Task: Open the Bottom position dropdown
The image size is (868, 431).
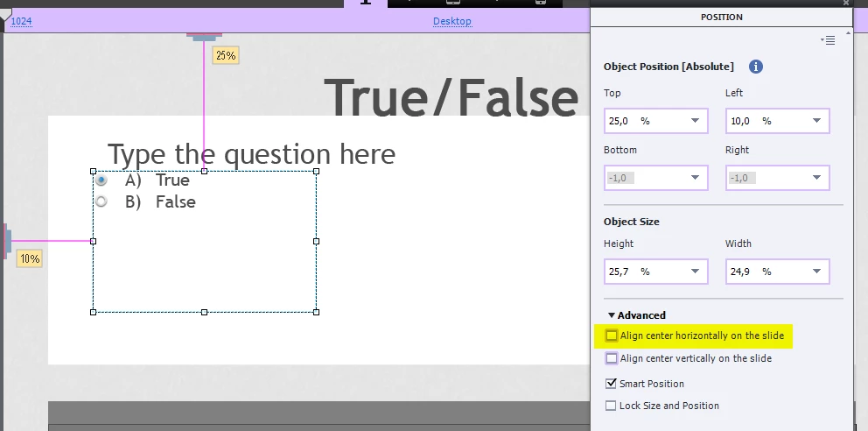Action: pos(696,178)
